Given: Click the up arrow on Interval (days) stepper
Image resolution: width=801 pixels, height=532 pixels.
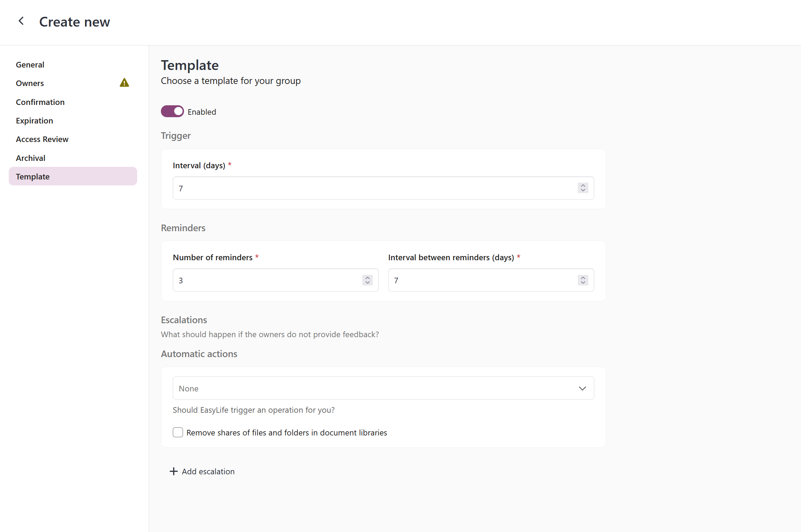Looking at the screenshot, I should [x=582, y=186].
